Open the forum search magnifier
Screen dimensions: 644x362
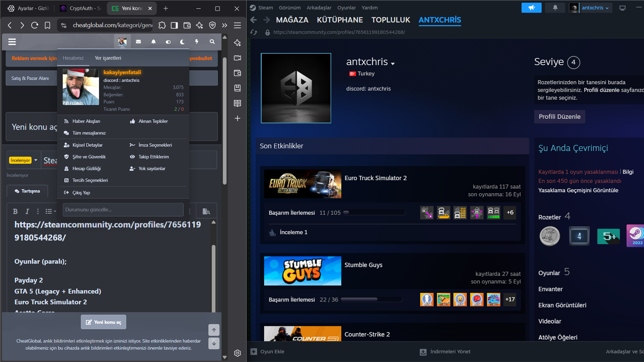click(212, 42)
